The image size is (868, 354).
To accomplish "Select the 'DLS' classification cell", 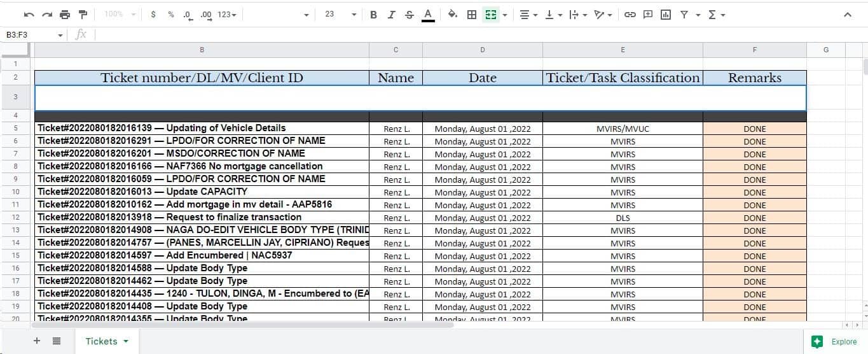I will pyautogui.click(x=623, y=217).
